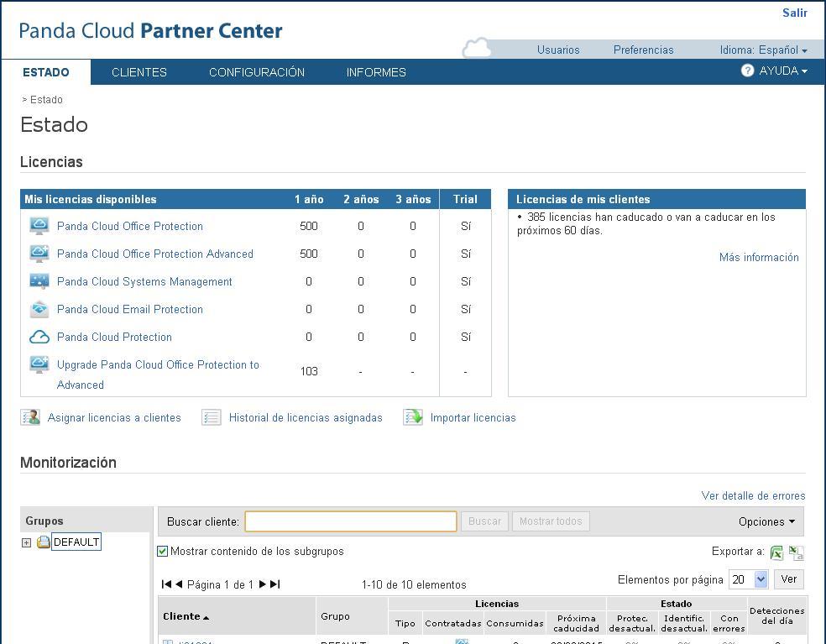
Task: Click the Asignar licencias a clientes link
Action: point(114,417)
